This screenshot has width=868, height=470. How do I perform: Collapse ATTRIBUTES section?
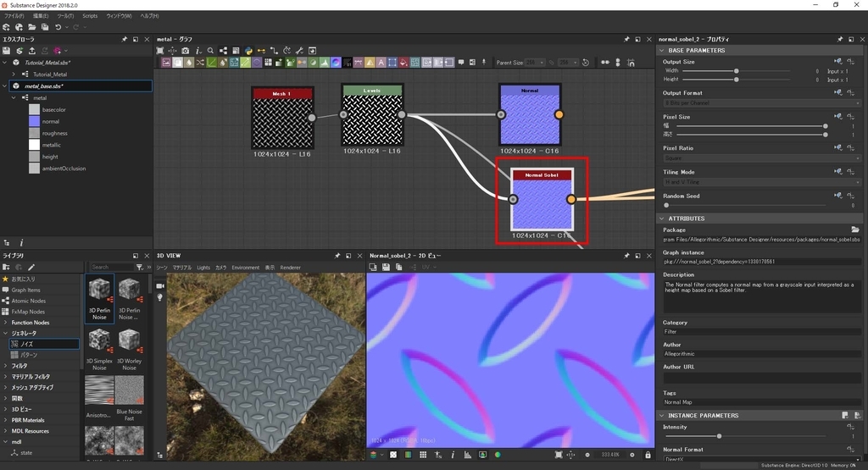tap(661, 218)
